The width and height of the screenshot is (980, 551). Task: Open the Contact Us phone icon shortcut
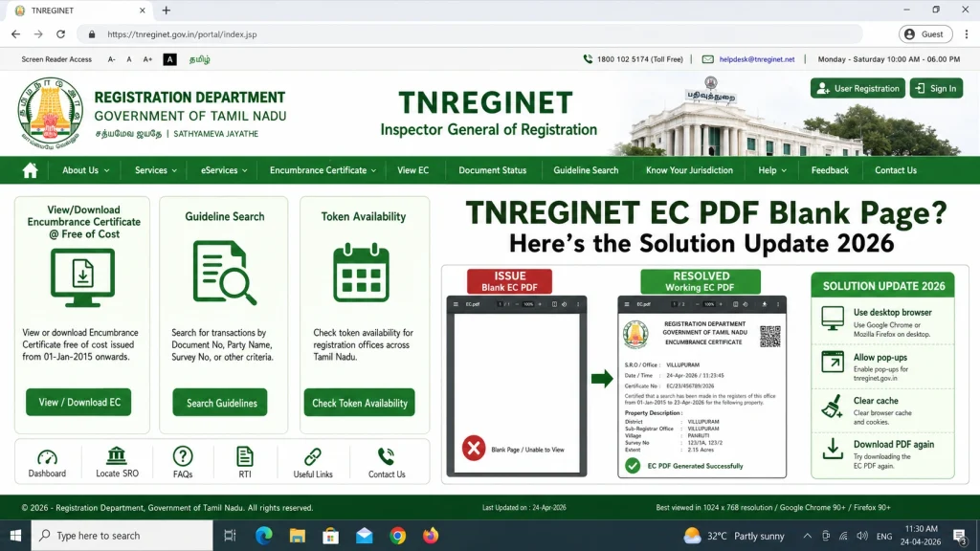pos(387,456)
